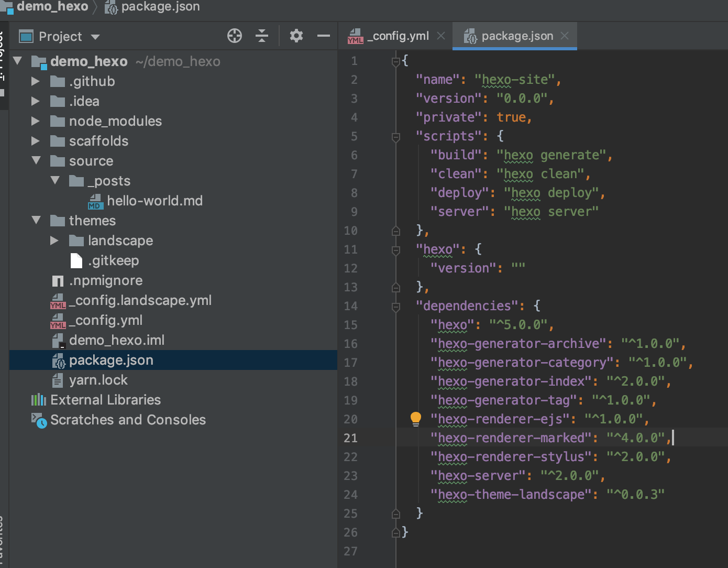The image size is (728, 568).
Task: Hide the Project panel with minus icon
Action: coord(324,36)
